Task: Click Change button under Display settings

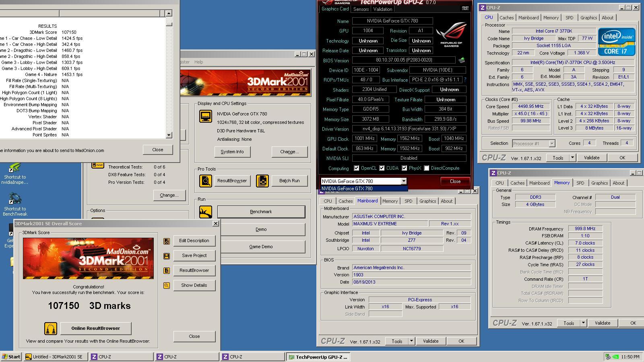Action: [289, 152]
